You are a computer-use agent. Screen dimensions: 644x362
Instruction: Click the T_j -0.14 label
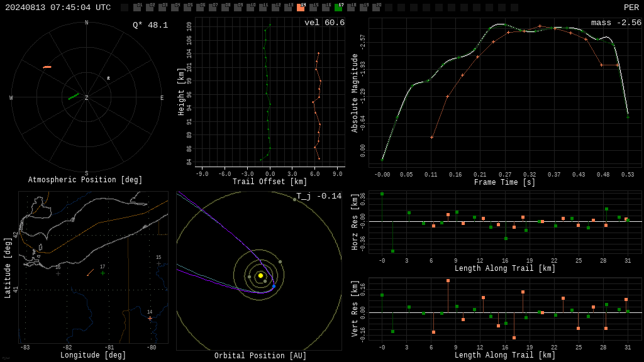(x=319, y=196)
